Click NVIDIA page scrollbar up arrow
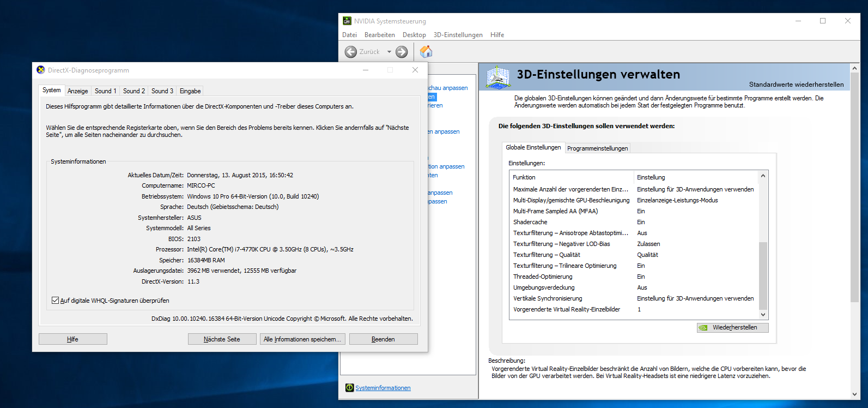This screenshot has height=408, width=868. click(854, 68)
